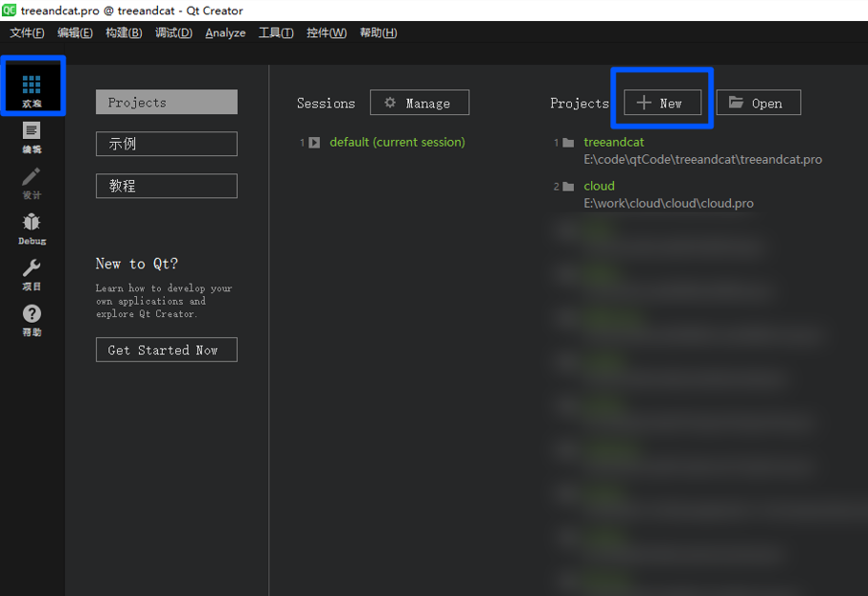Screen dimensions: 868x596
Task: Switch to Debug mode bug icon
Action: 32,222
